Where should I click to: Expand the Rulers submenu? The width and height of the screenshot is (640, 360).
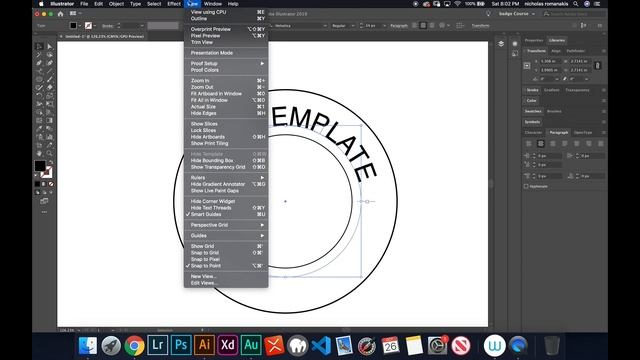tap(226, 178)
